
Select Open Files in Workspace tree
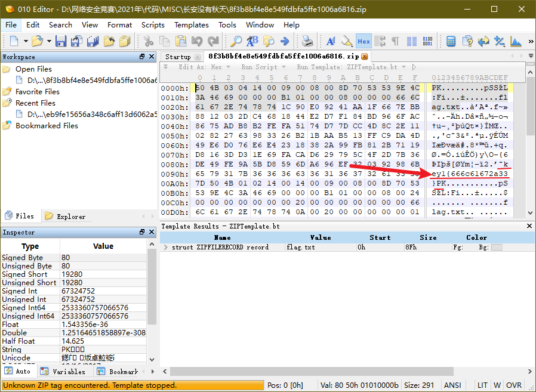click(x=33, y=69)
